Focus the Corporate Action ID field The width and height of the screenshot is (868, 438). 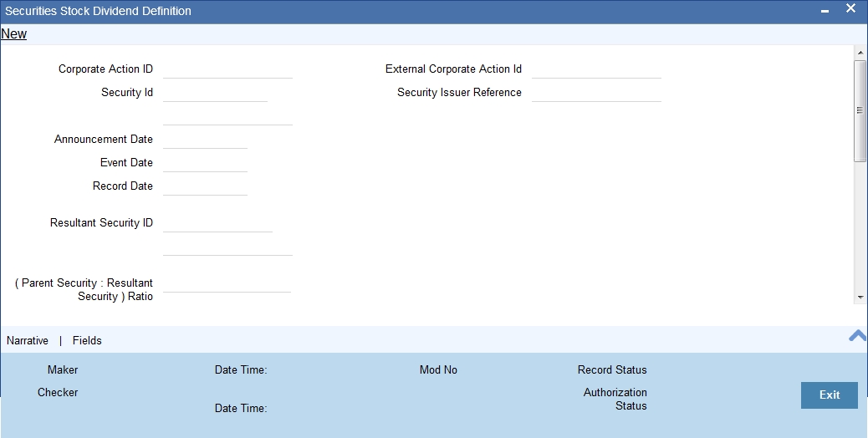point(227,69)
